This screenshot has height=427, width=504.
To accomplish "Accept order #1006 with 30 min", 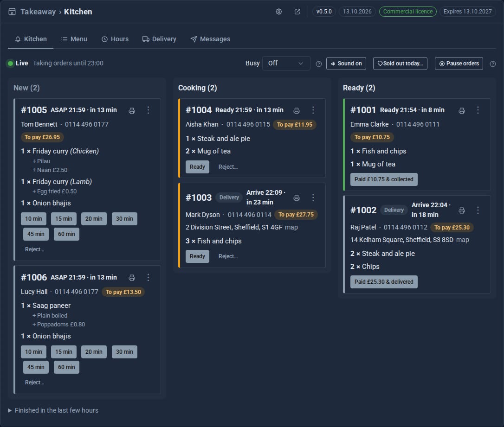I will coord(124,352).
